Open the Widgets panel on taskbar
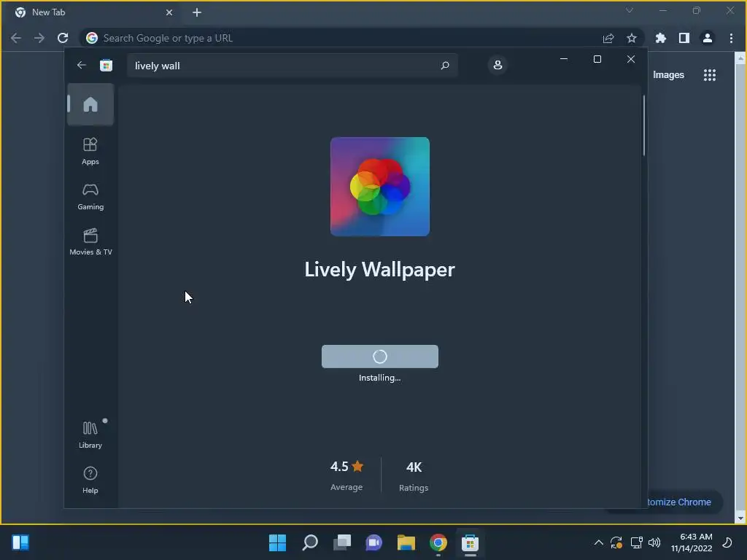 (20, 542)
